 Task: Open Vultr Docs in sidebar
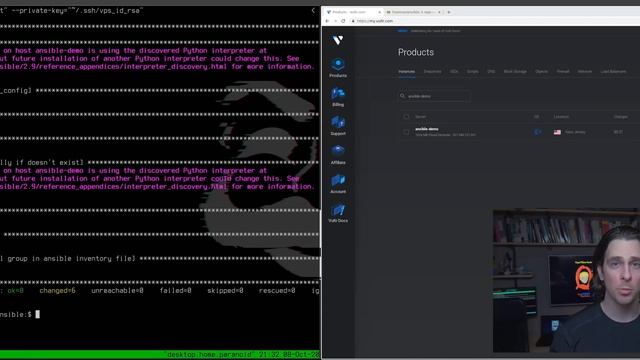(338, 213)
